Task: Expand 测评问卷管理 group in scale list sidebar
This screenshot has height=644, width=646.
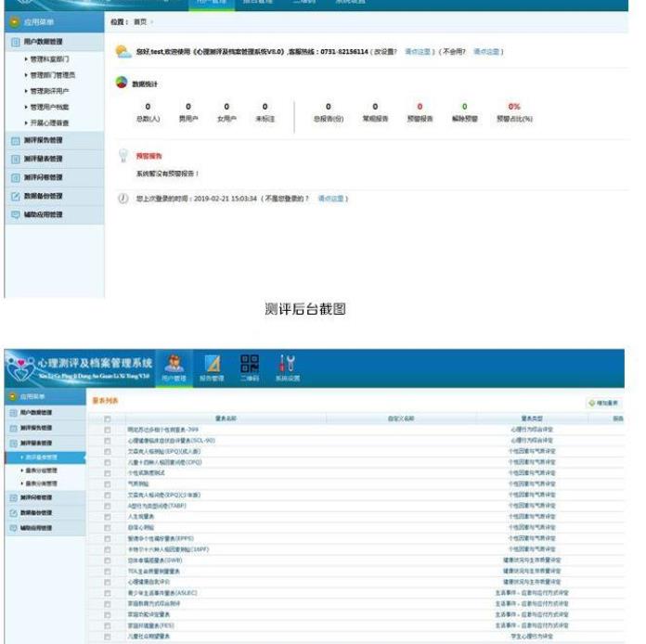Action: tap(45, 497)
